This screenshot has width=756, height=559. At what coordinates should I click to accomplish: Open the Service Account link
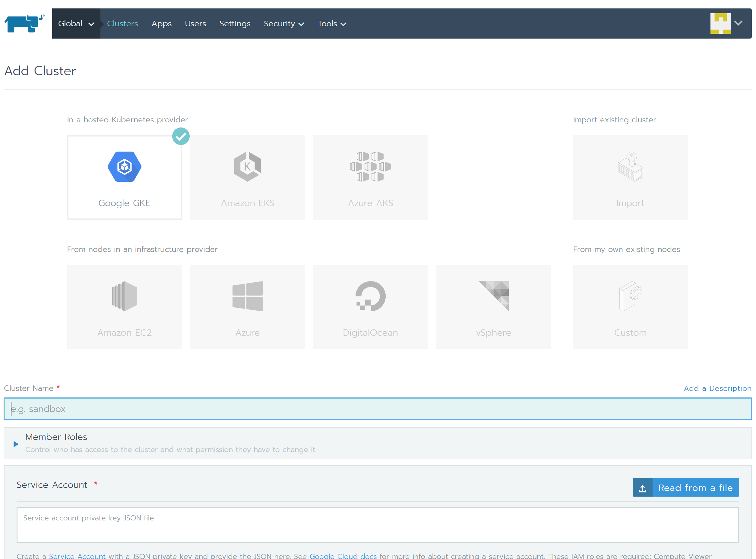click(x=77, y=555)
